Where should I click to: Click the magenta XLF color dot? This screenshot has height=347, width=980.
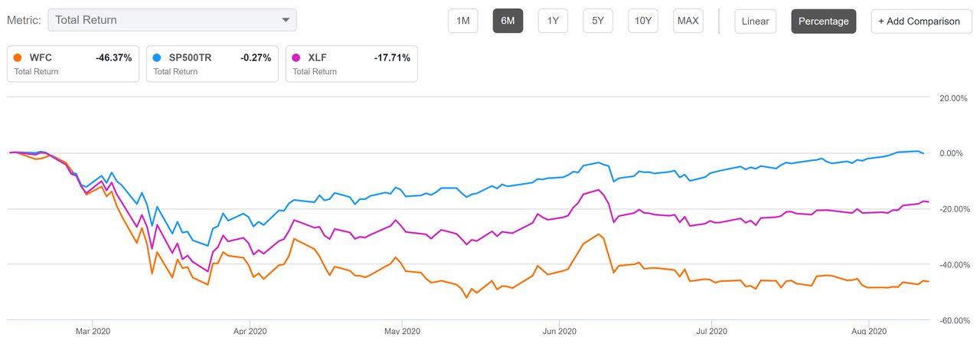297,58
